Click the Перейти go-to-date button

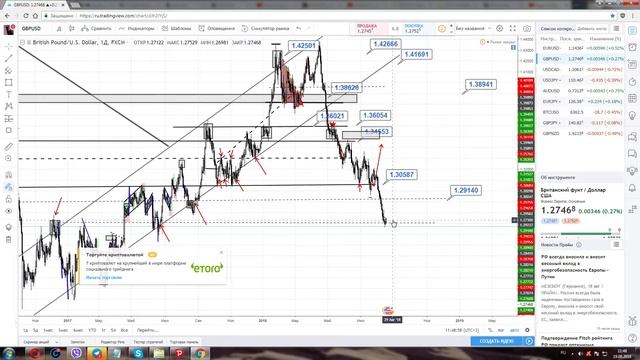pyautogui.click(x=147, y=330)
